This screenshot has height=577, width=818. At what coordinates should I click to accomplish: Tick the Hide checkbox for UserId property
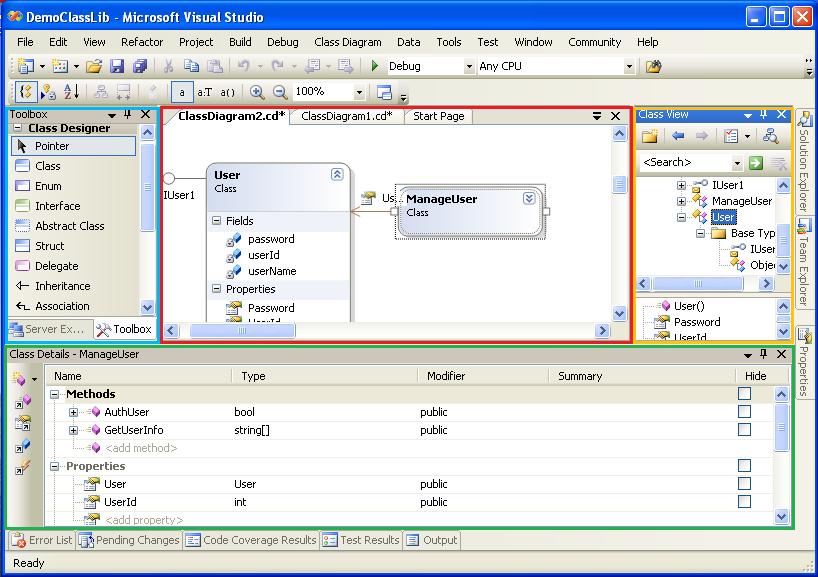pos(744,502)
